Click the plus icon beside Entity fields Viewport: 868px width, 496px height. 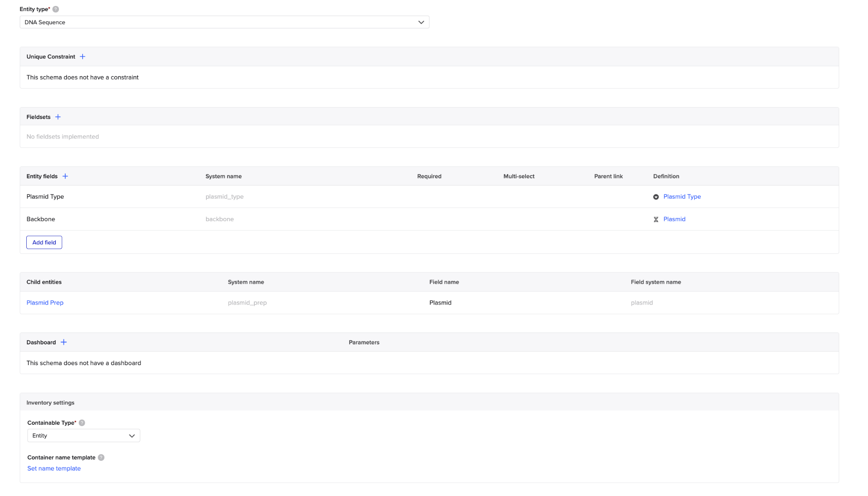click(65, 176)
